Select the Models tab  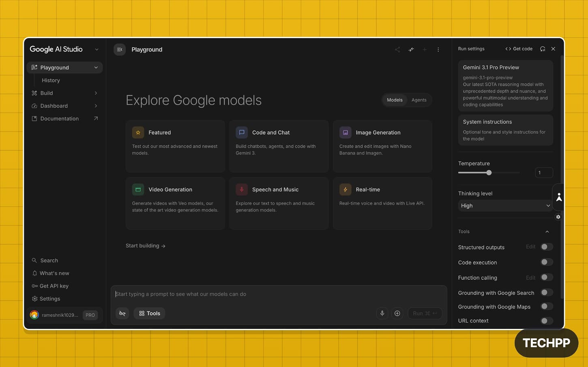(395, 100)
